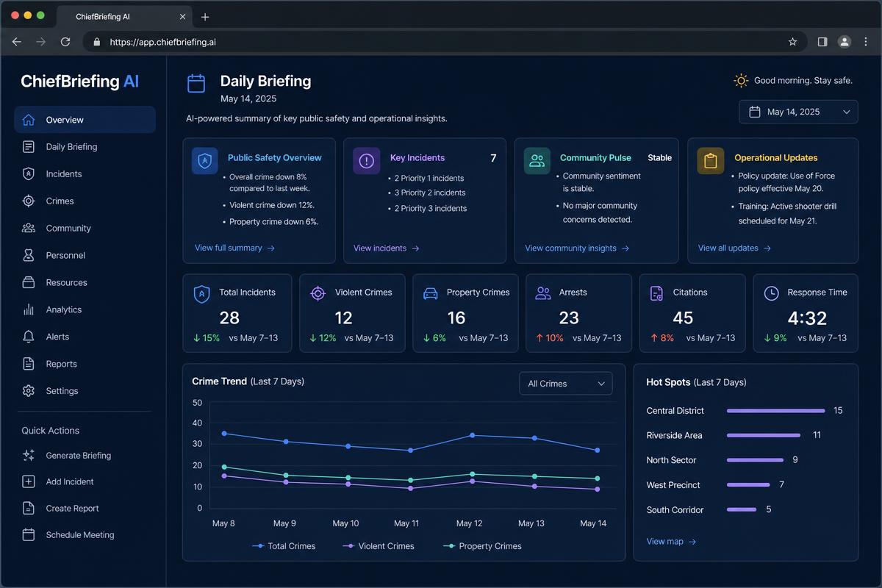This screenshot has height=588, width=882.
Task: Open the browser side panel icon
Action: click(x=822, y=42)
